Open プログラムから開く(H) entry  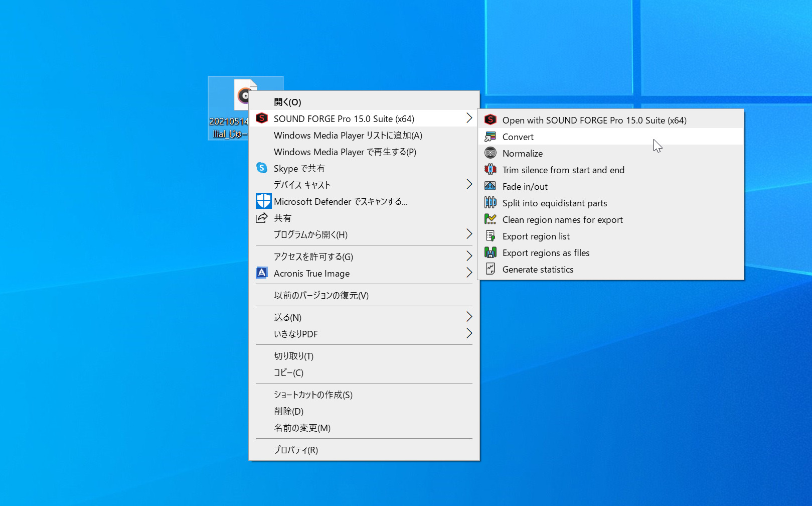pos(364,234)
